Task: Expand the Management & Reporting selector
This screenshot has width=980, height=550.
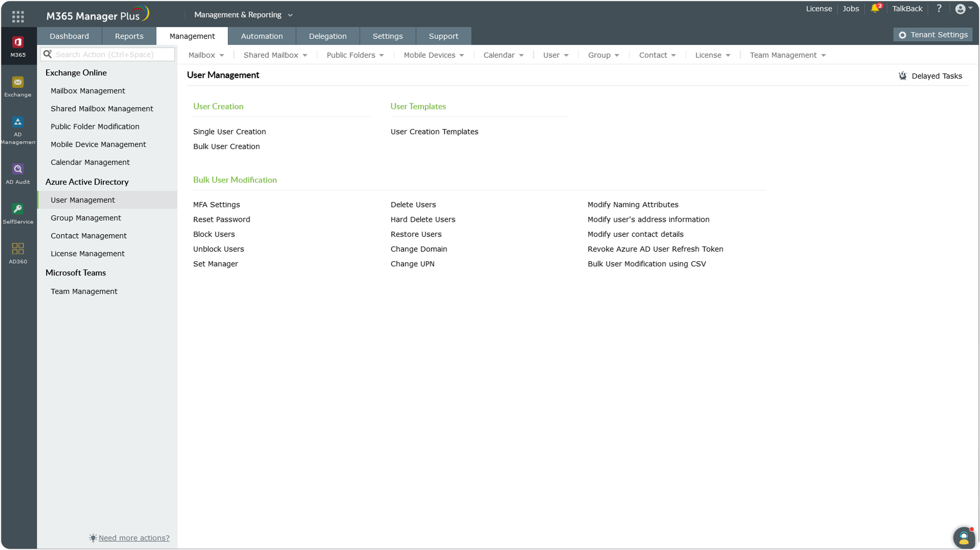Action: click(243, 14)
